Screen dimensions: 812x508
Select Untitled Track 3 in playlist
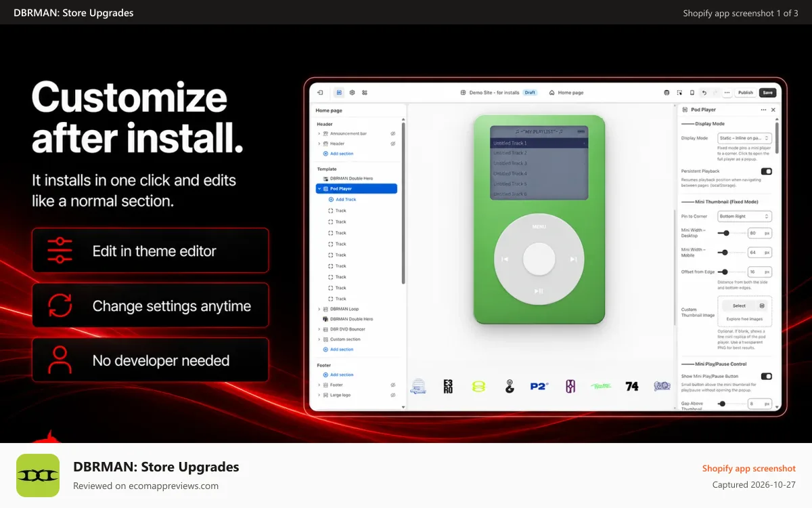pyautogui.click(x=539, y=163)
